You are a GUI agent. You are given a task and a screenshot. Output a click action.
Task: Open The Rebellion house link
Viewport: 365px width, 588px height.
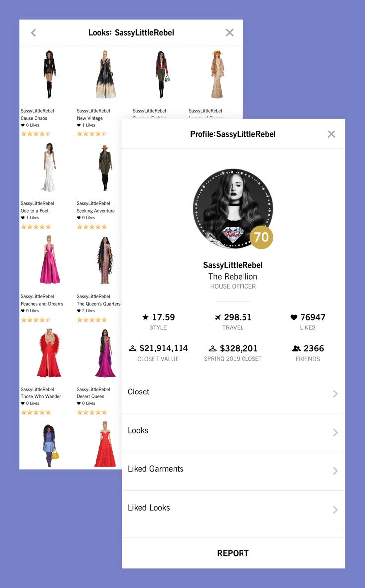[x=233, y=277]
